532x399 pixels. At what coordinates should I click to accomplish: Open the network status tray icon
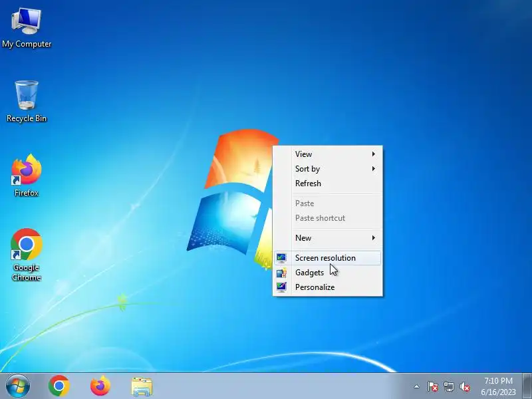click(x=448, y=386)
